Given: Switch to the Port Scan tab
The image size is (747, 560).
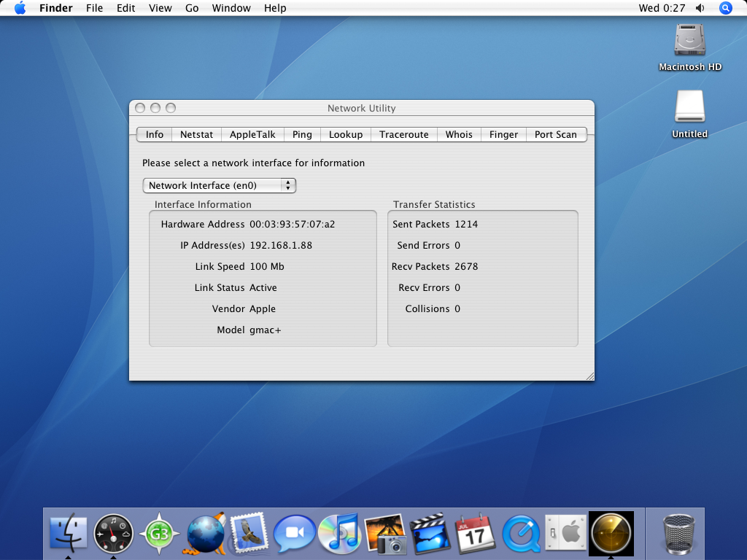Looking at the screenshot, I should (x=556, y=135).
